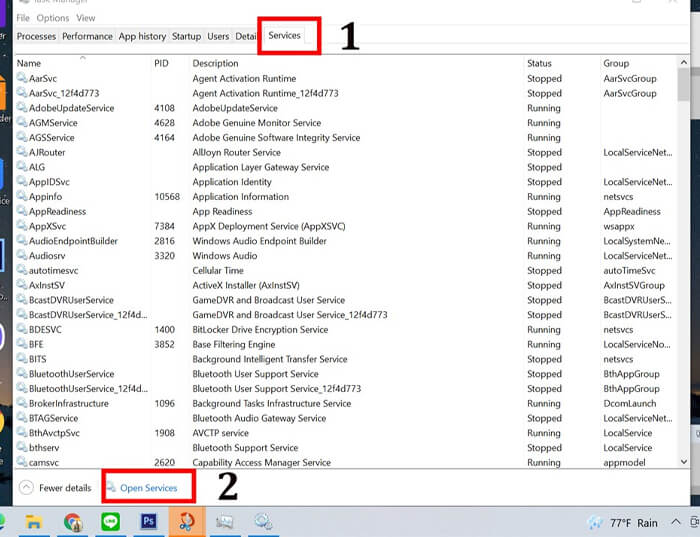Viewport: 700px width, 537px height.
Task: Open the orange highlighted taskbar app
Action: pos(187,521)
